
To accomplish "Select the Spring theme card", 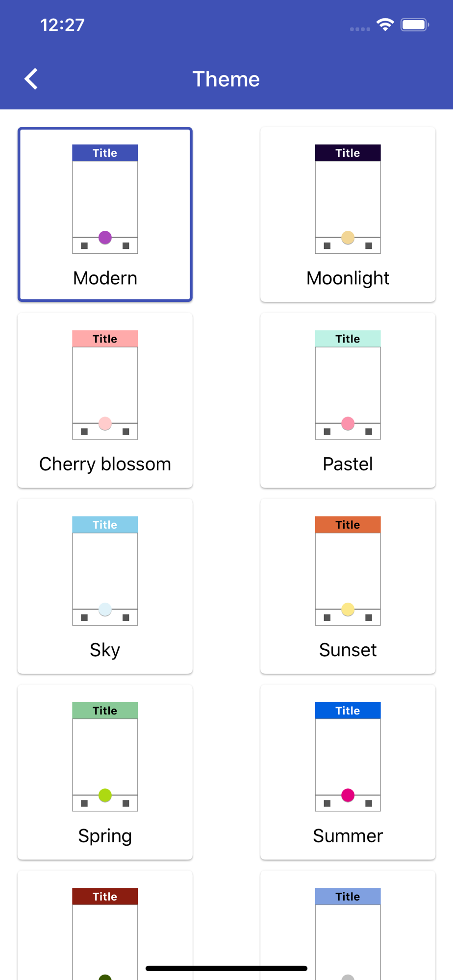I will tap(105, 772).
